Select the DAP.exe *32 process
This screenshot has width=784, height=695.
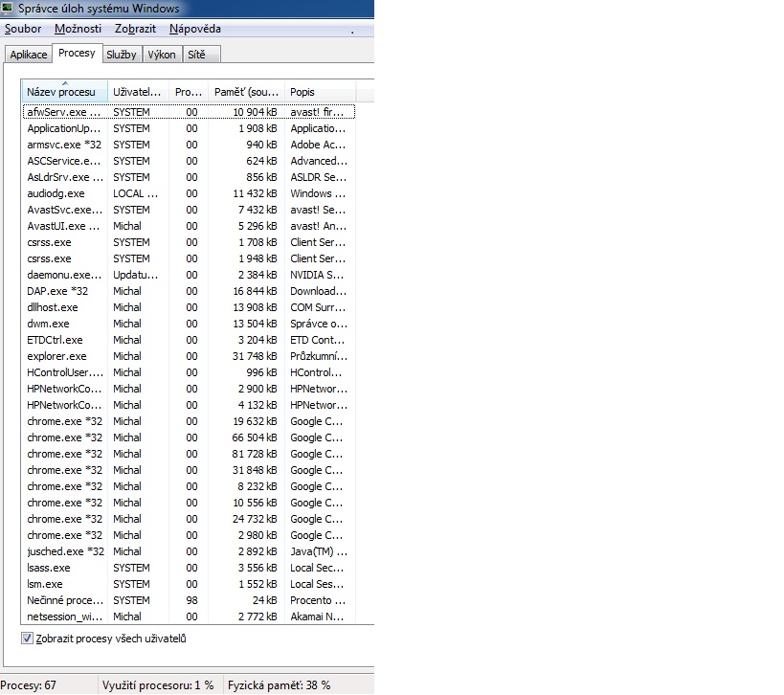pos(189,291)
